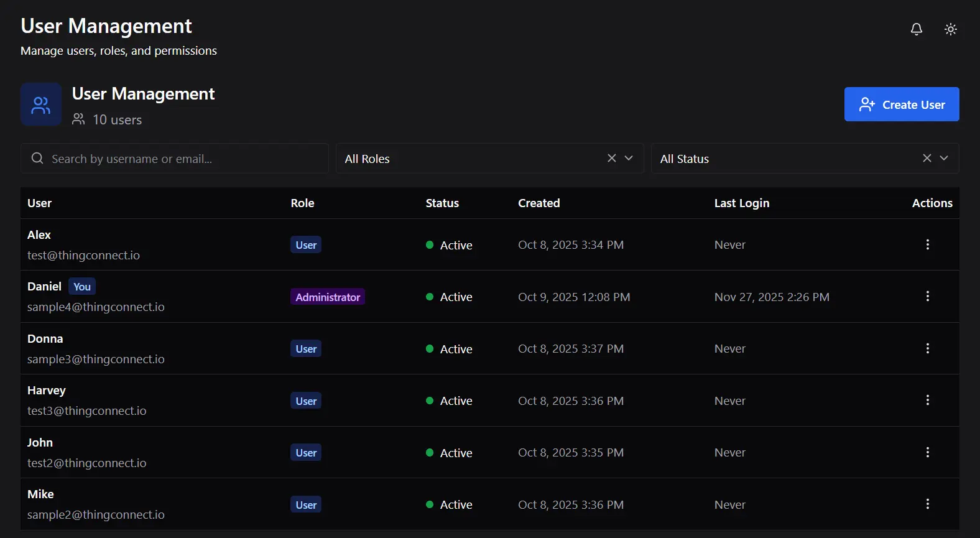Image resolution: width=980 pixels, height=538 pixels.
Task: Expand the All Status dropdown
Action: [x=944, y=158]
